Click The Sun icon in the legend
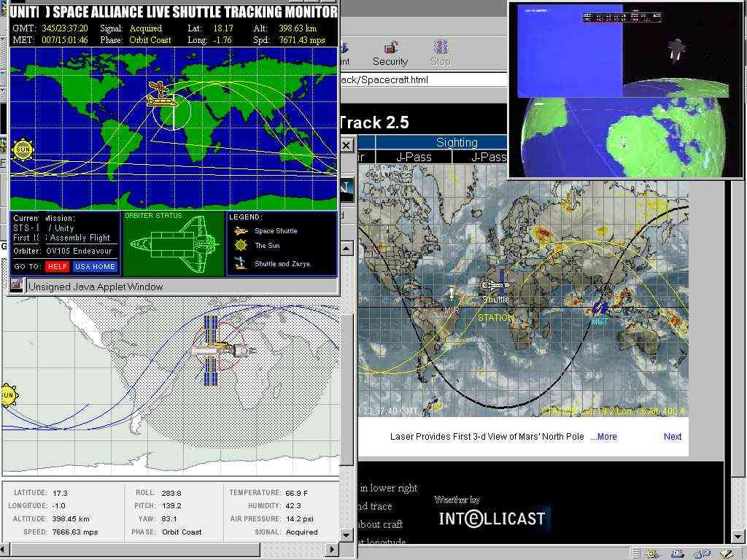747x560 pixels. (241, 245)
